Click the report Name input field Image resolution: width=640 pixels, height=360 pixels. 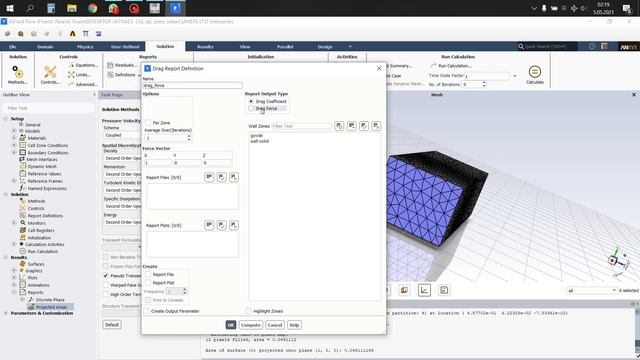(x=192, y=85)
